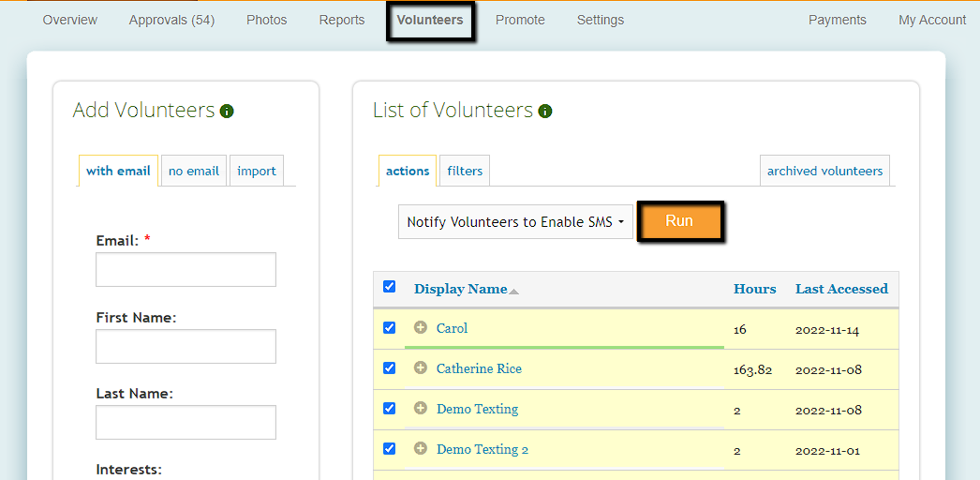Image resolution: width=980 pixels, height=480 pixels.
Task: Sort by Last Accessed column header
Action: pos(841,289)
